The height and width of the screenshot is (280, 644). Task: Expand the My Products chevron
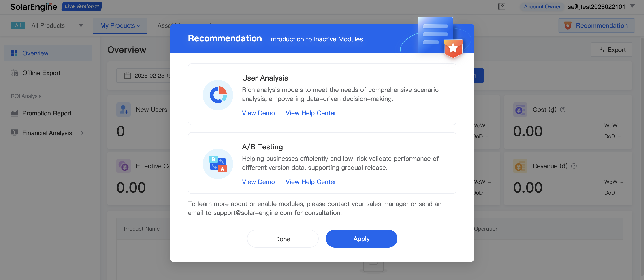[139, 26]
